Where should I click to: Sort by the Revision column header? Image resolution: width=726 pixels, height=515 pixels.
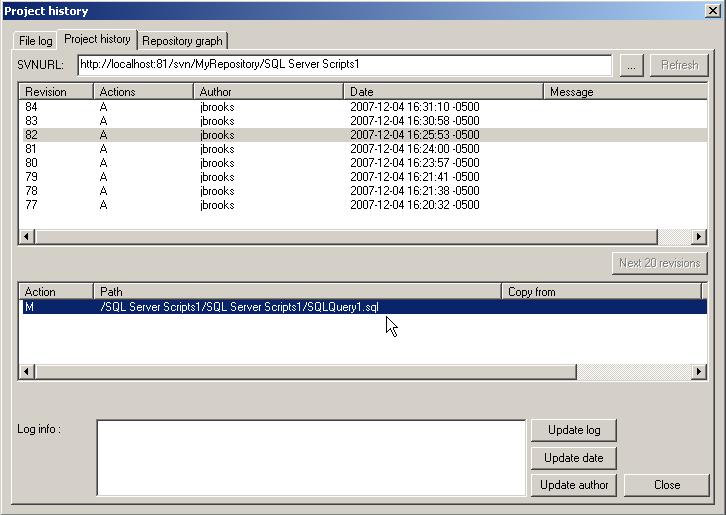coord(55,92)
